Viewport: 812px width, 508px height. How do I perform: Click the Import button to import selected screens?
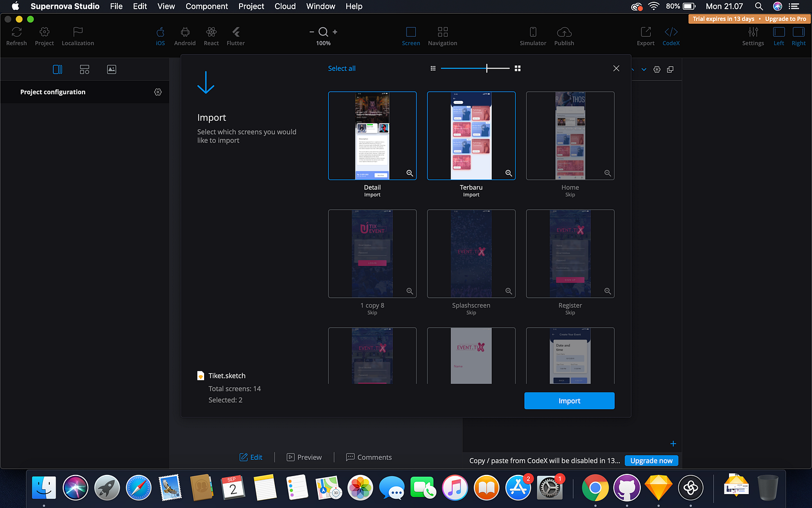tap(569, 401)
